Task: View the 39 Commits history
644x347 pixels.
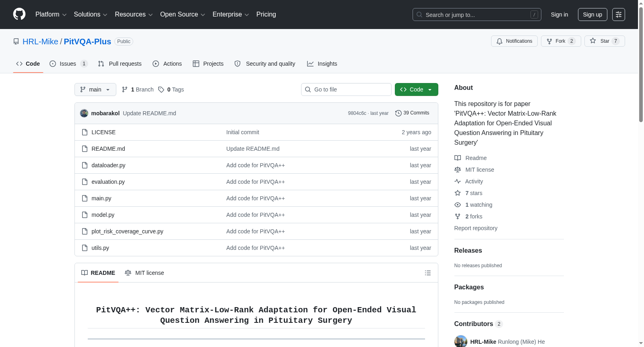Action: [x=412, y=113]
